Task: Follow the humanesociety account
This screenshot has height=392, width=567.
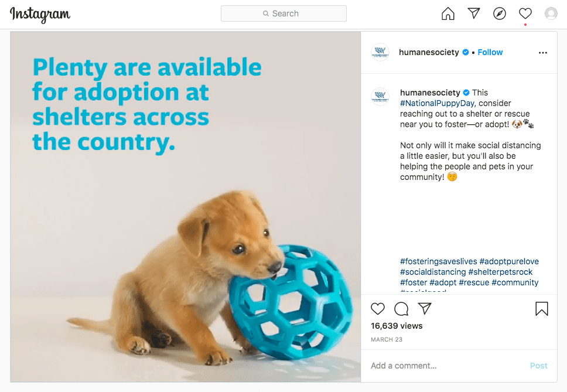Action: click(490, 52)
